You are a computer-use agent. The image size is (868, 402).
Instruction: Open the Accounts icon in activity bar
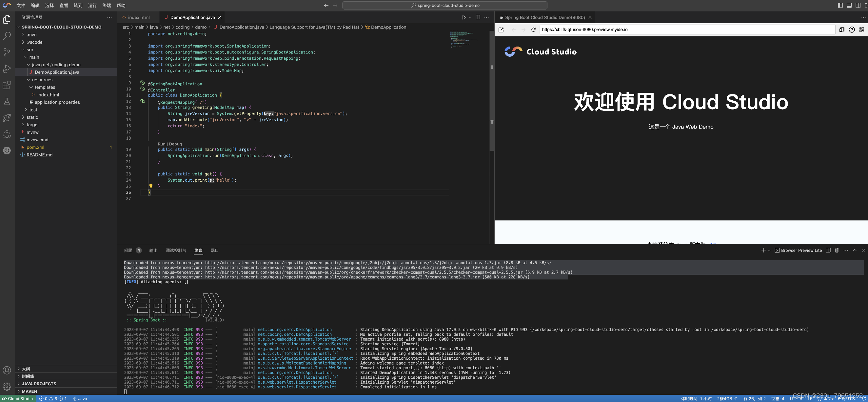[x=7, y=370]
